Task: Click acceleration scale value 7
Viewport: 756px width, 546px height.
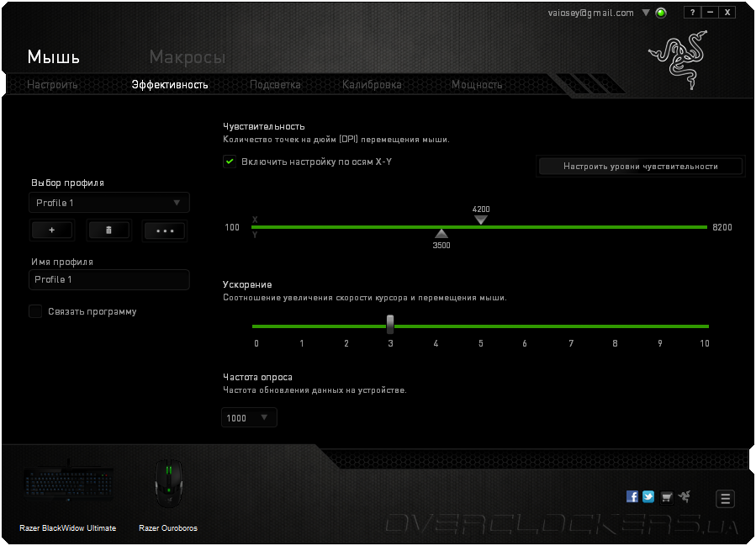Action: pos(571,343)
